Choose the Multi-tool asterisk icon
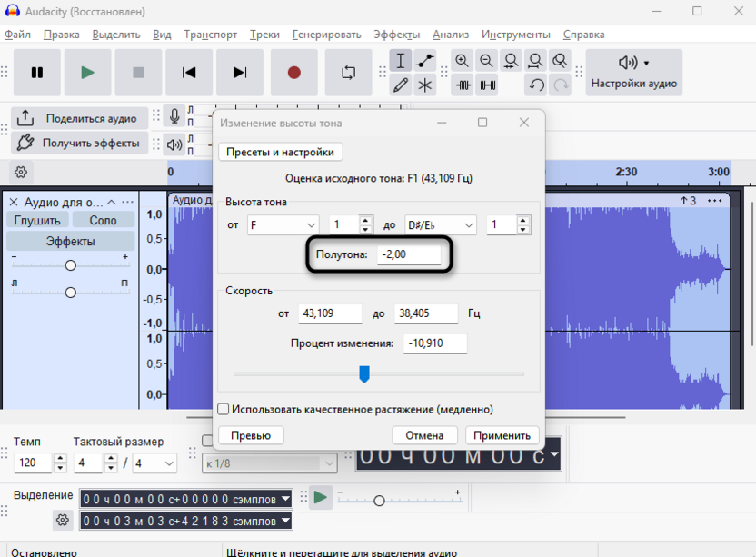This screenshot has width=756, height=557. (424, 85)
